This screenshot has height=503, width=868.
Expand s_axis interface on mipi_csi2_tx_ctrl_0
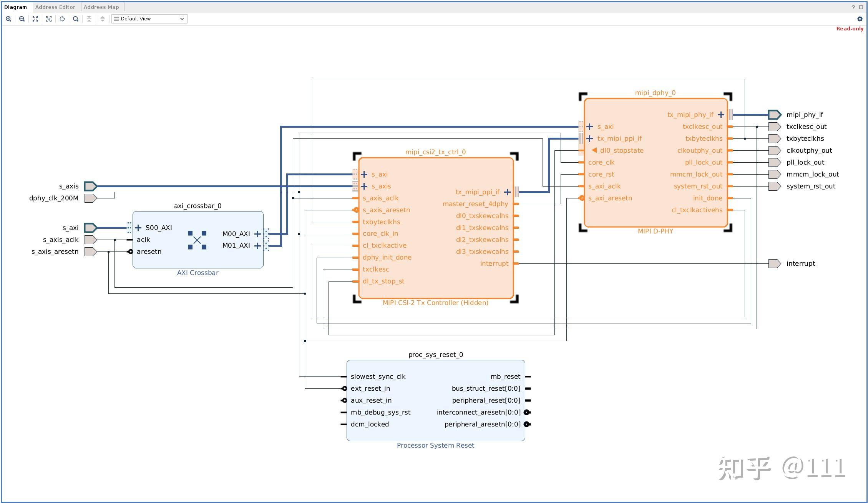(364, 186)
